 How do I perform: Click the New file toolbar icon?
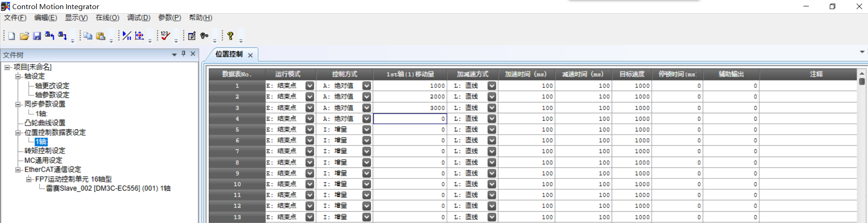12,36
